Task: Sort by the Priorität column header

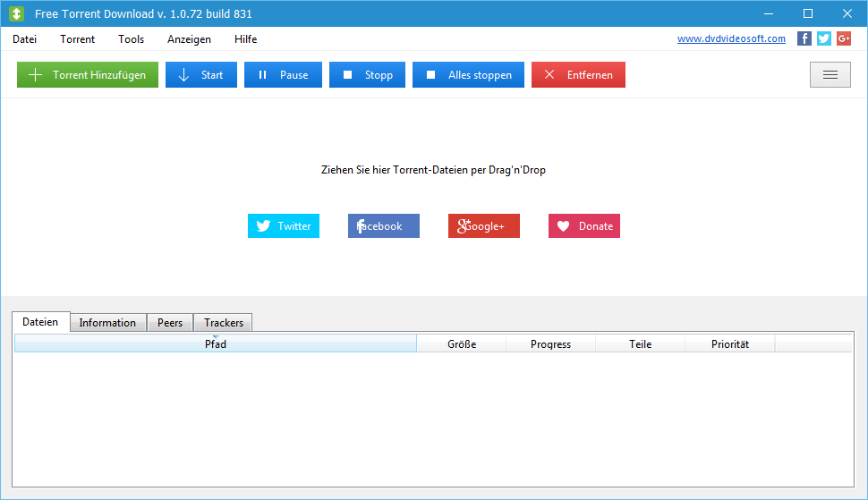Action: (x=730, y=344)
